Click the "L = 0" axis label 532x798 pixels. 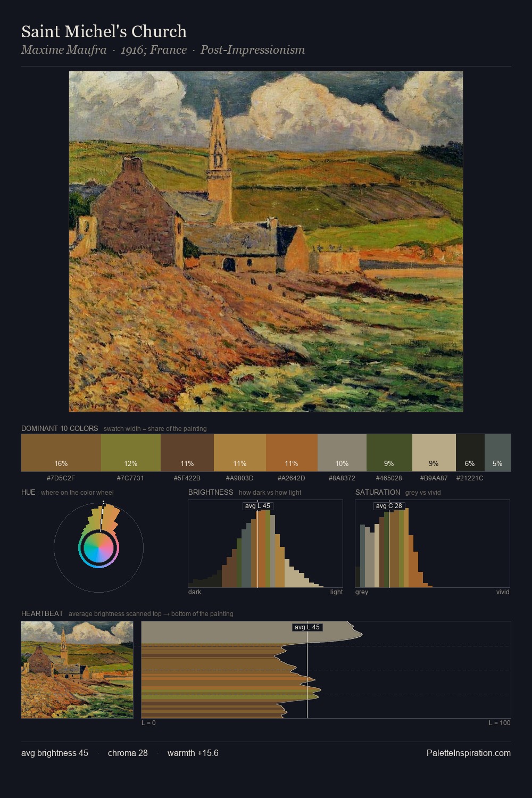point(148,723)
